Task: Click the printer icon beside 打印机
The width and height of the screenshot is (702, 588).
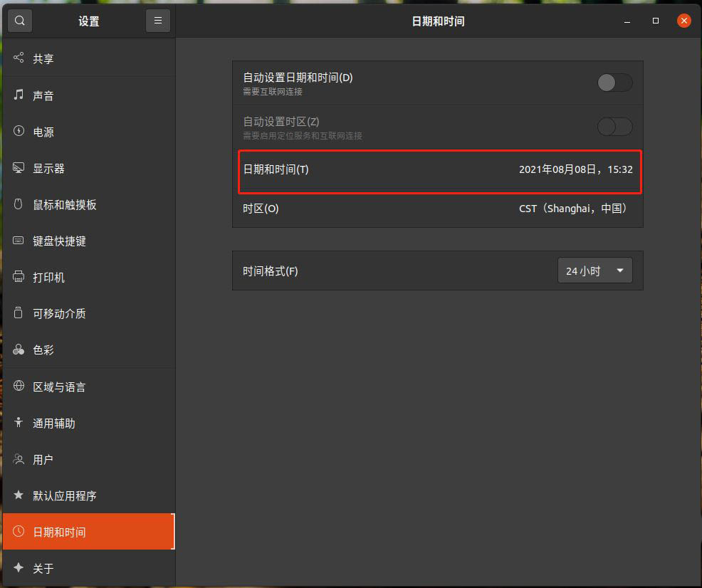Action: [19, 276]
